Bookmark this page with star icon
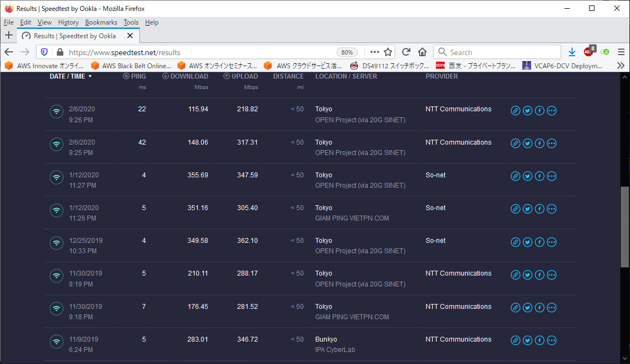Screen dimensions: 630x364 [388, 52]
